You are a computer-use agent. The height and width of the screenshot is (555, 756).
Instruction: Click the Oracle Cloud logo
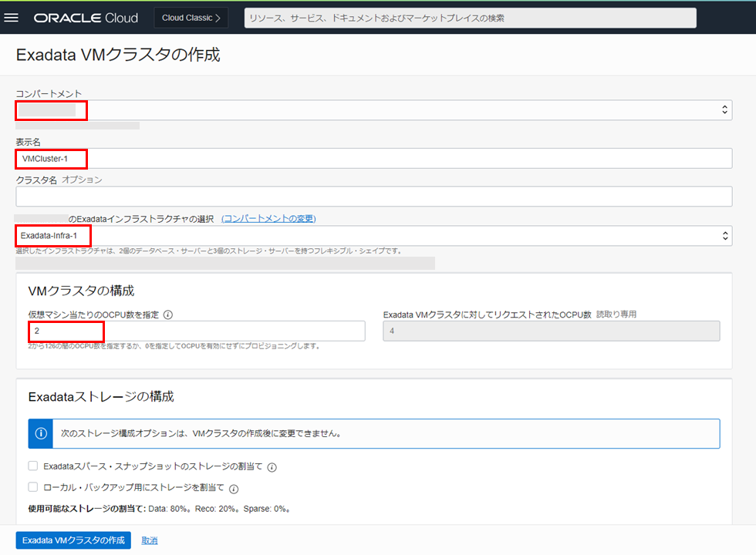pyautogui.click(x=86, y=18)
